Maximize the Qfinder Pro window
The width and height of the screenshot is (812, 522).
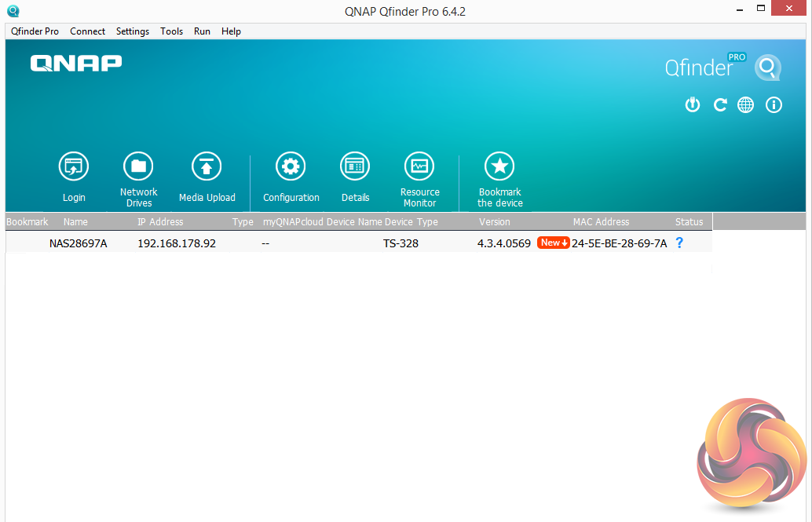pos(761,9)
